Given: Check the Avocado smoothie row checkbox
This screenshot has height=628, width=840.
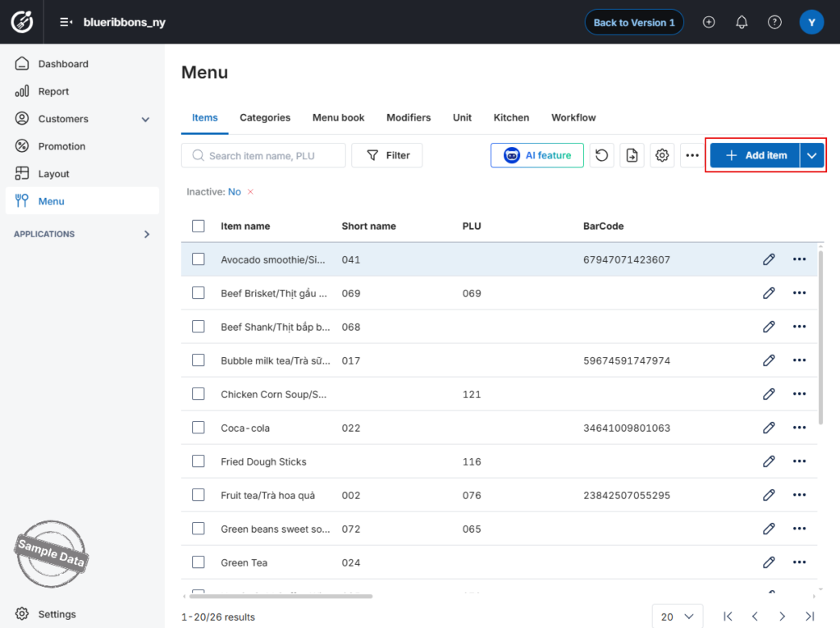Looking at the screenshot, I should tap(199, 259).
